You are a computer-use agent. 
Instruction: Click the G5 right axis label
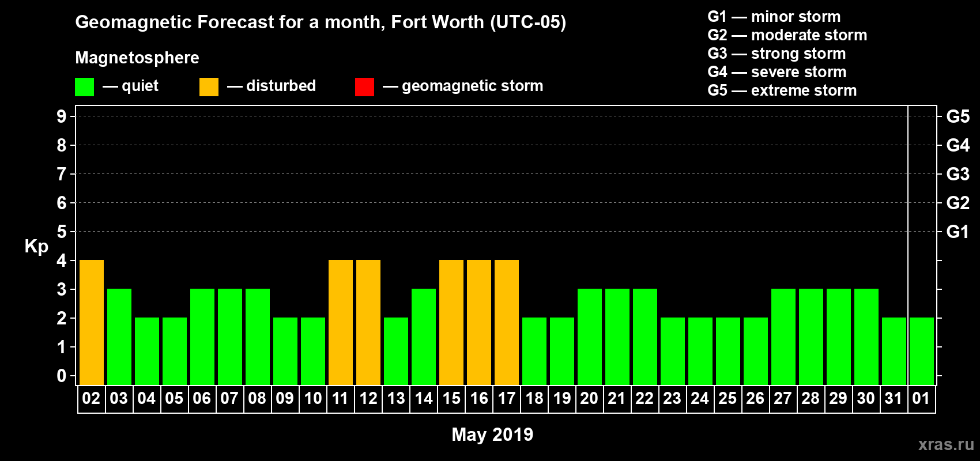coord(958,116)
